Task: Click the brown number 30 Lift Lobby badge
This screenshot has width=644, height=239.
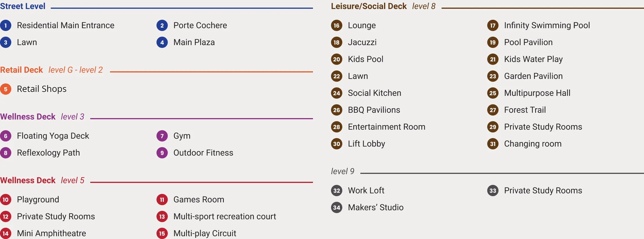Action: (337, 144)
